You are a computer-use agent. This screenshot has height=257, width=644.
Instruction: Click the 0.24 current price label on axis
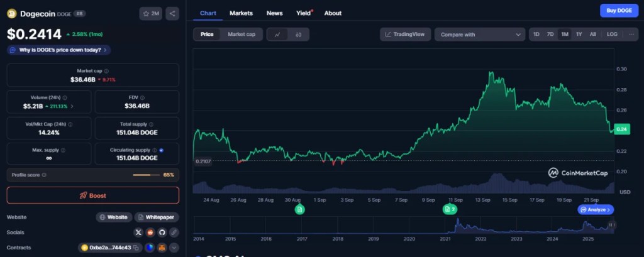point(622,129)
